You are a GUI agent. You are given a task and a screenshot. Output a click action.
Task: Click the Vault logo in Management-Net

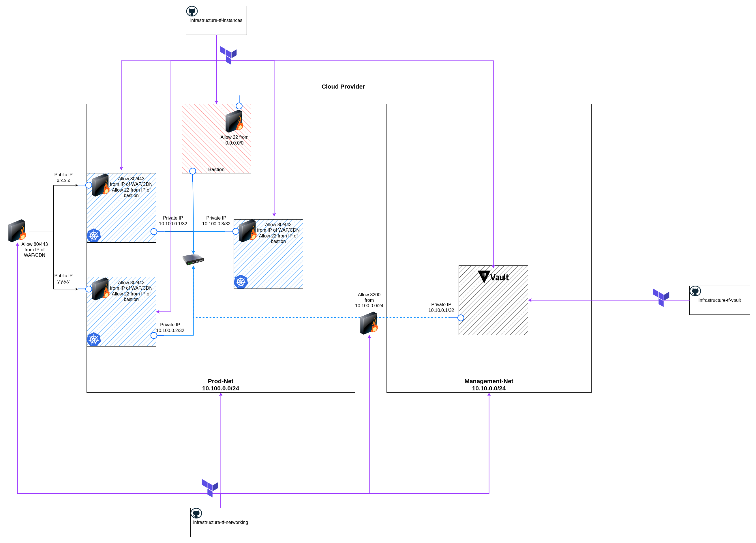pos(493,277)
